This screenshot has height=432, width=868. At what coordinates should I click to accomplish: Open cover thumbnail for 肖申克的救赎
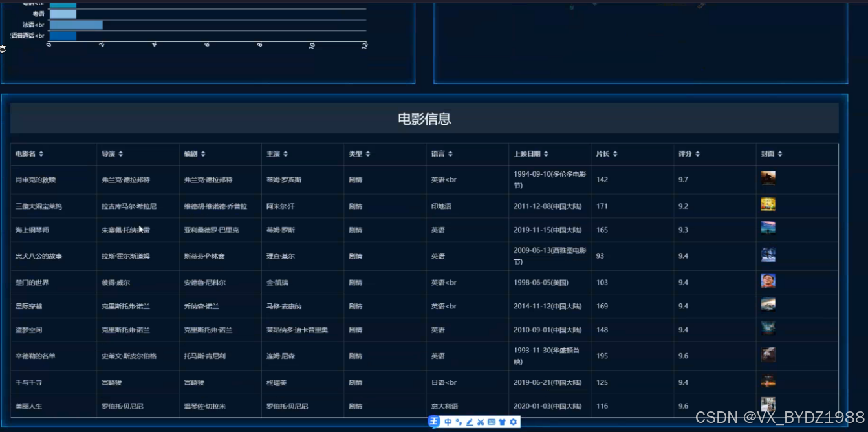coord(768,178)
